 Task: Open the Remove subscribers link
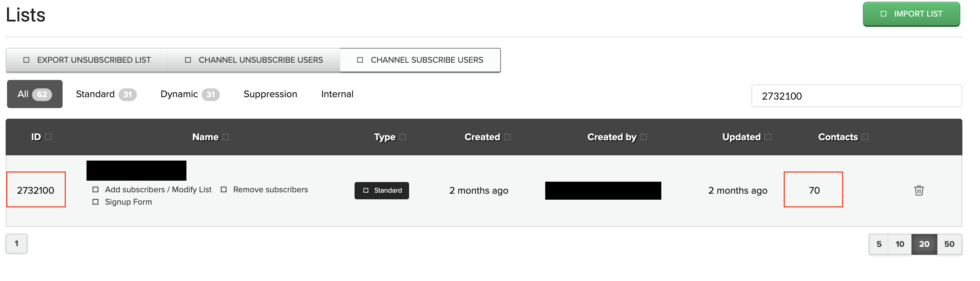pyautogui.click(x=270, y=189)
